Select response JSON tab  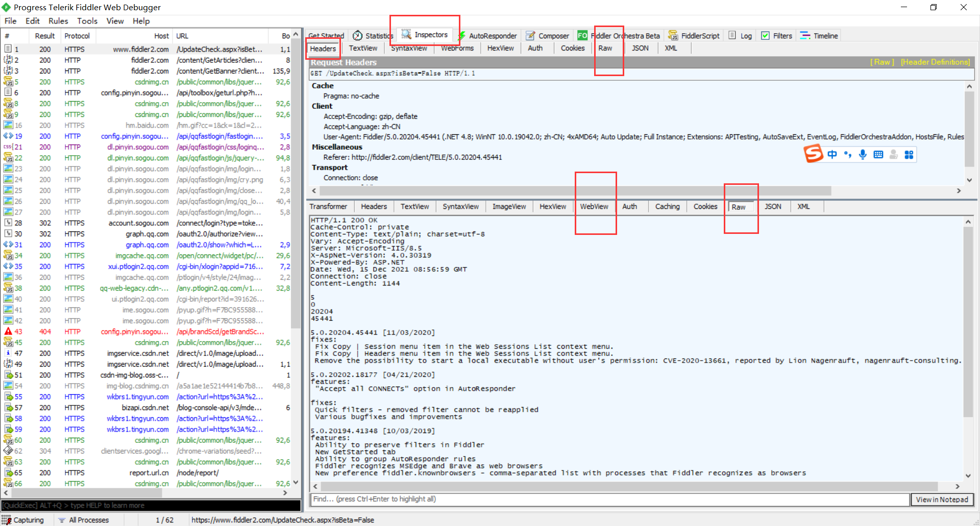(773, 206)
